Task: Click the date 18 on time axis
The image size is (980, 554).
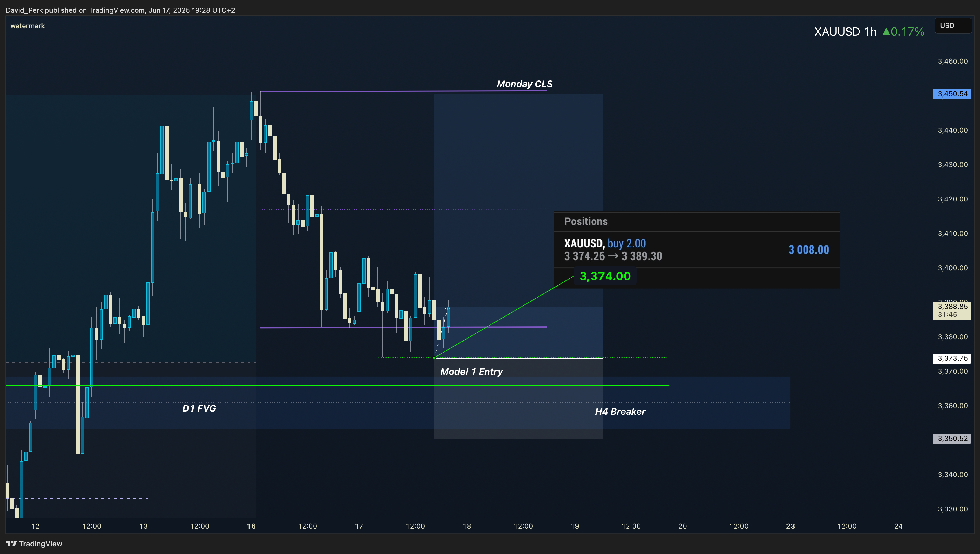Action: pyautogui.click(x=467, y=526)
